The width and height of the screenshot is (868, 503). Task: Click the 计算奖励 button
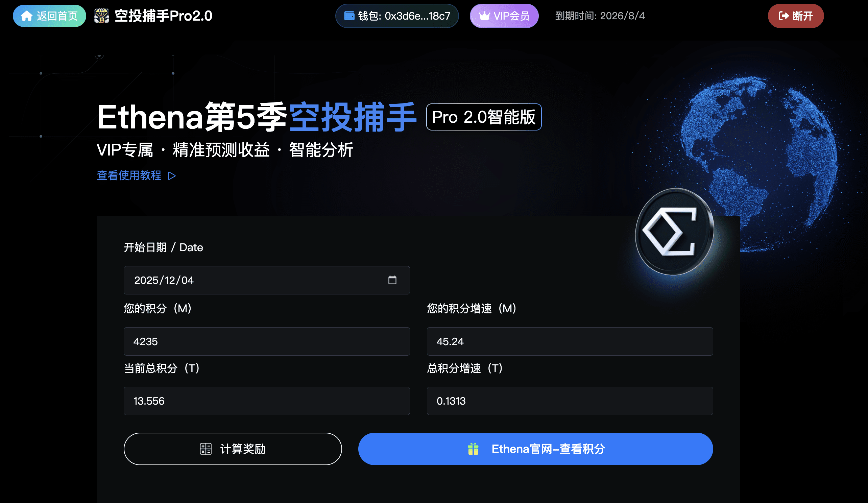pyautogui.click(x=233, y=449)
